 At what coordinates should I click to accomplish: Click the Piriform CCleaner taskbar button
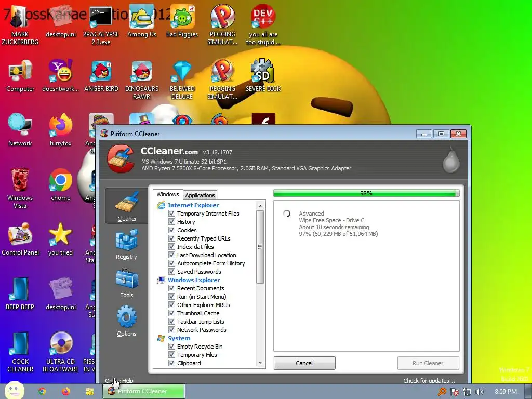(x=144, y=391)
